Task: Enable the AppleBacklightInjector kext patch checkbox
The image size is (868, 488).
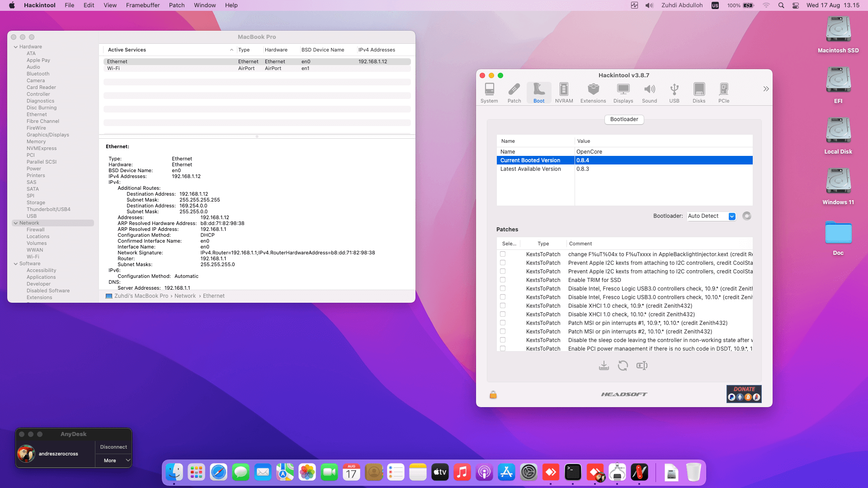Action: [x=503, y=254]
